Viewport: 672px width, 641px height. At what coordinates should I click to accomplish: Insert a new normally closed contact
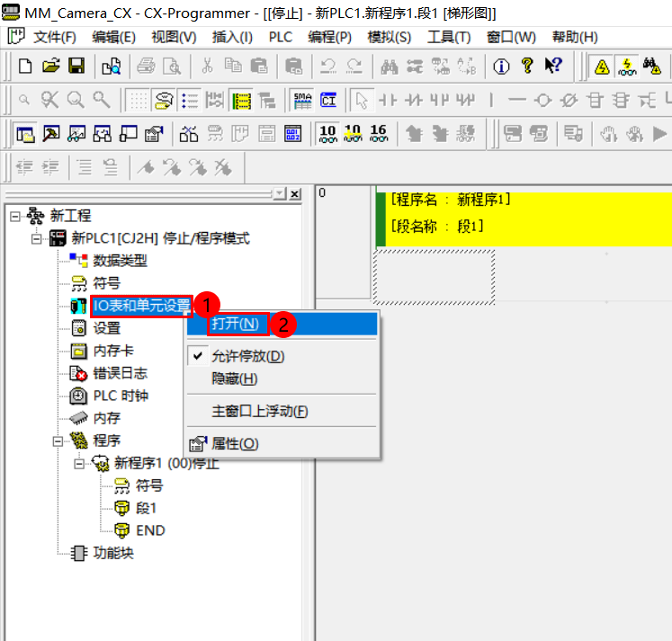coord(414,101)
